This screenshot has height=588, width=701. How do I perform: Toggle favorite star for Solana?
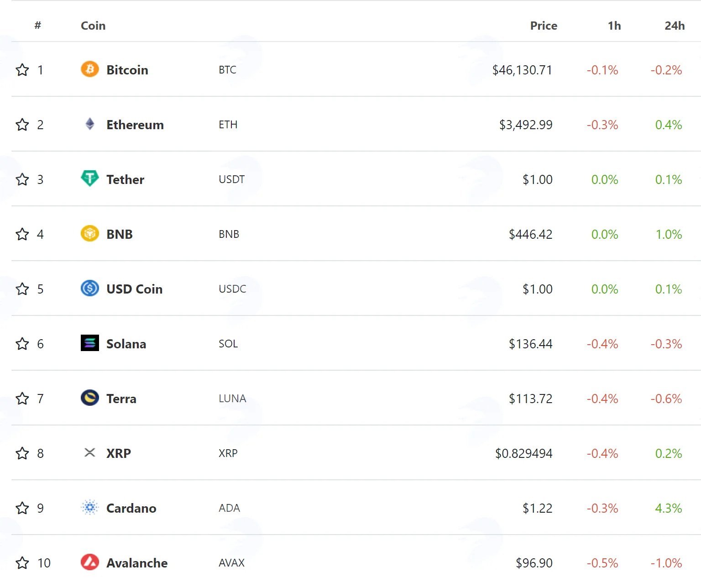[22, 344]
